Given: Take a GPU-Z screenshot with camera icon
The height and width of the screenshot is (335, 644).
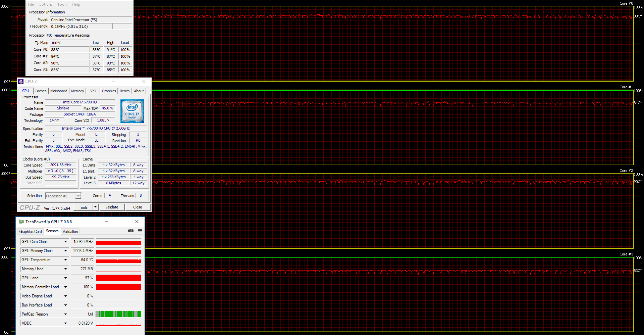Looking at the screenshot, I should coord(131,231).
